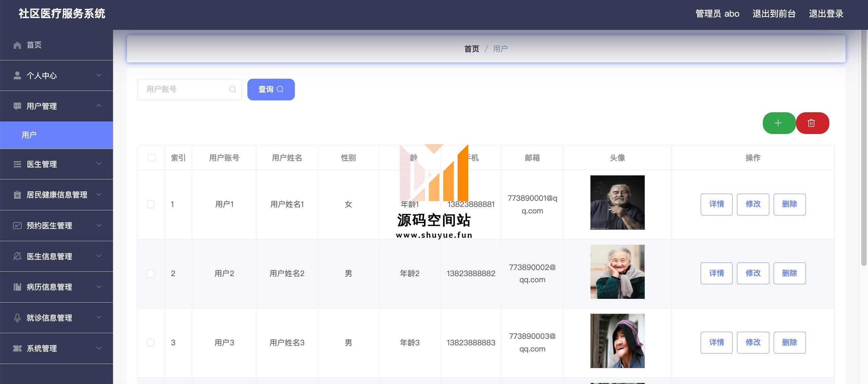868x384 pixels.
Task: Check the checkbox for row 用户1
Action: click(x=151, y=205)
